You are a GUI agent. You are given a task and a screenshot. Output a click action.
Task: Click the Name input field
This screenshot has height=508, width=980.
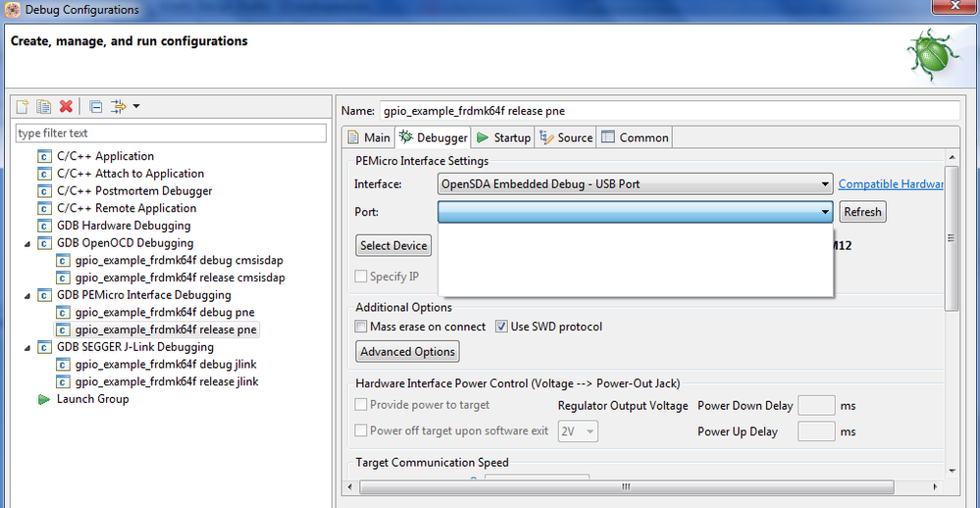coord(669,111)
